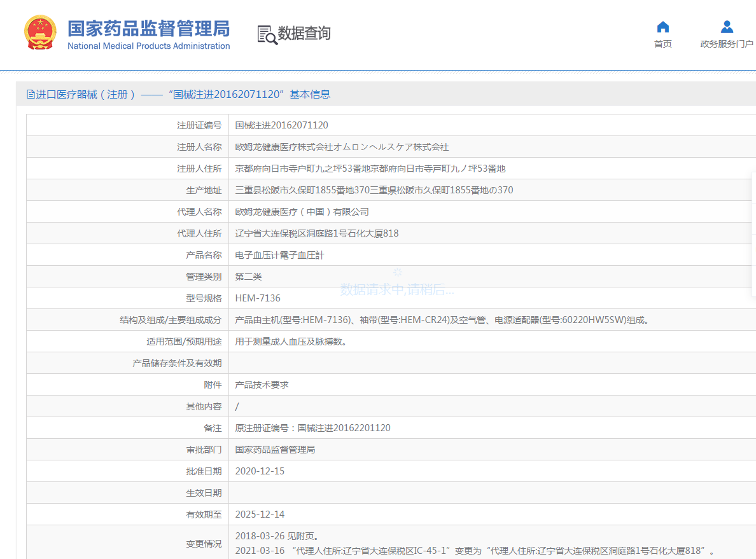Select the 2021-03-16 change record line

click(x=475, y=551)
